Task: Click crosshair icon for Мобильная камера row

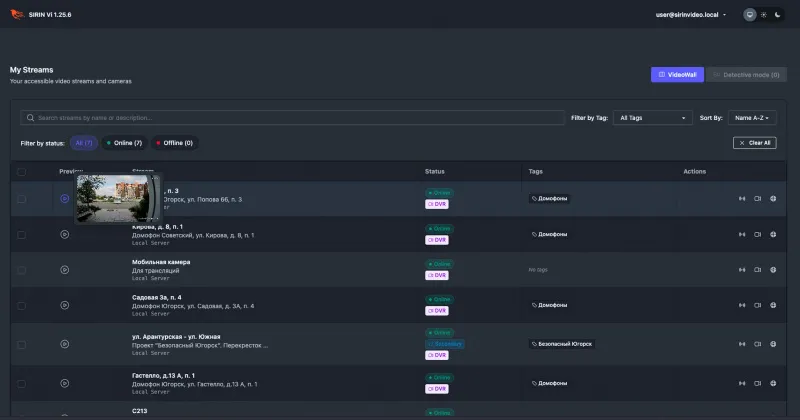Action: pyautogui.click(x=773, y=269)
